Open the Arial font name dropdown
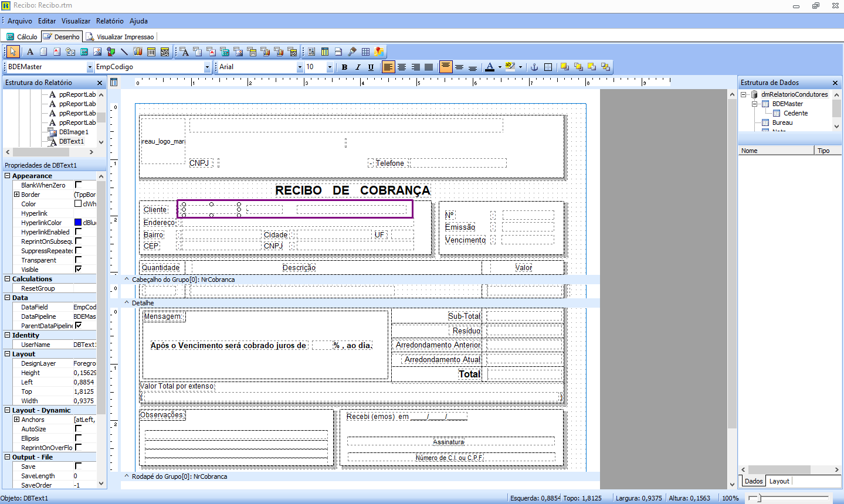The height and width of the screenshot is (504, 844). pos(300,67)
